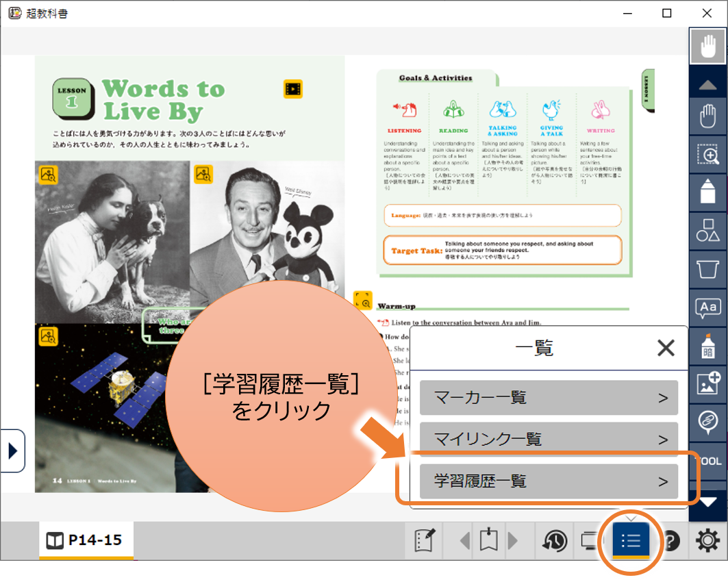Click the Language goal box
Screen dimensions: 728x582
point(503,216)
